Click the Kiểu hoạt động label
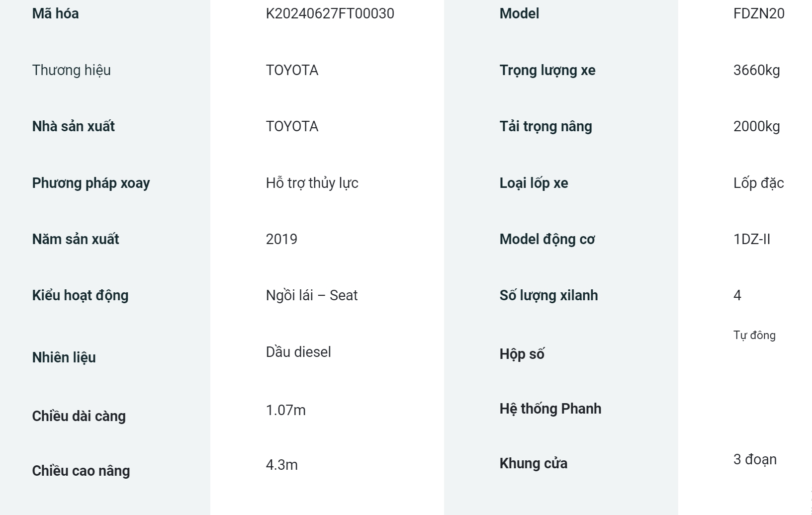Image resolution: width=812 pixels, height=515 pixels. point(81,296)
